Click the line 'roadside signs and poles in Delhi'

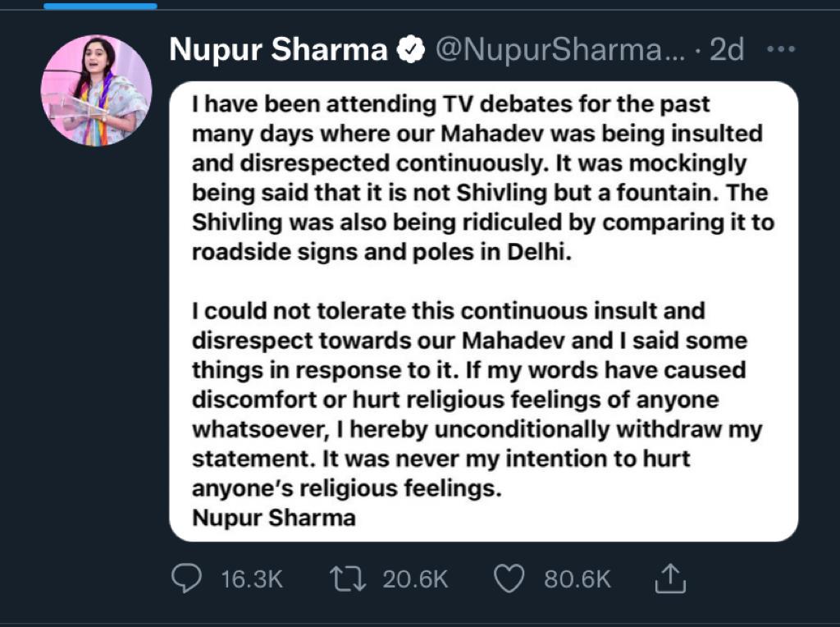click(x=380, y=252)
